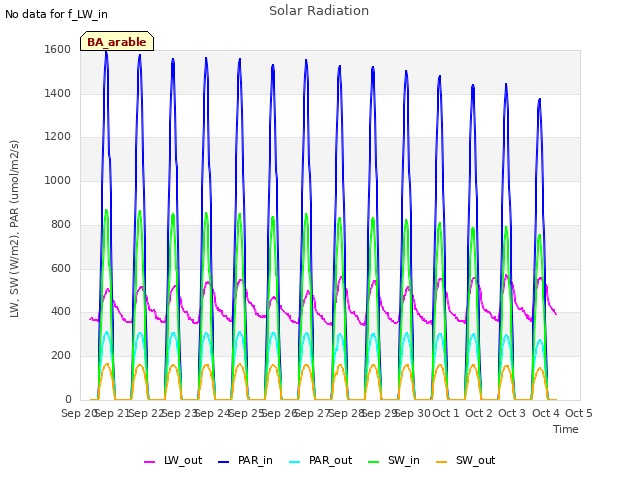Click the 800 y-axis tick label
This screenshot has height=480, width=640.
pos(61,224)
